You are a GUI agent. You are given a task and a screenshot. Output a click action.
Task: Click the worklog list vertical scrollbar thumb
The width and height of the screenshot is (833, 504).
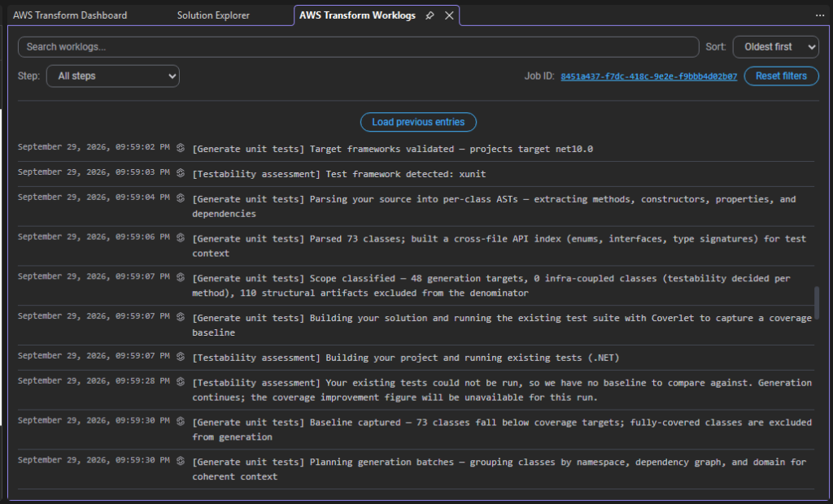817,303
